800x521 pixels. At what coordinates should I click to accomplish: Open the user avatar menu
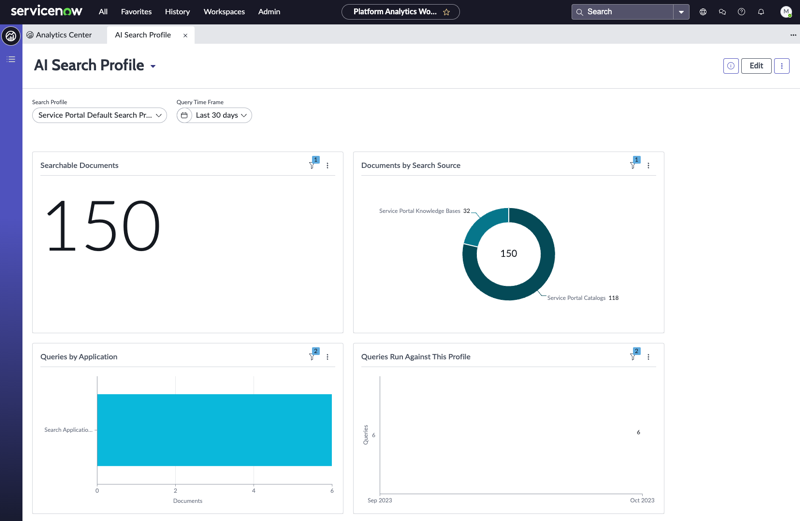786,12
